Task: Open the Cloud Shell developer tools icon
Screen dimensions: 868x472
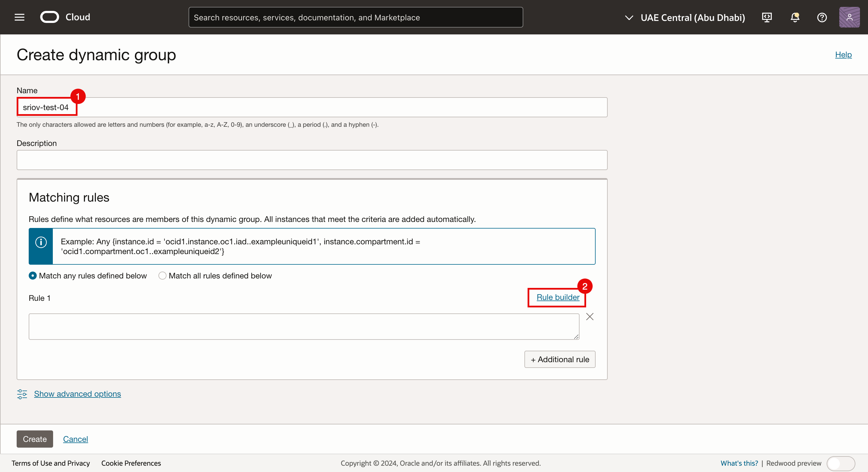Action: (767, 17)
